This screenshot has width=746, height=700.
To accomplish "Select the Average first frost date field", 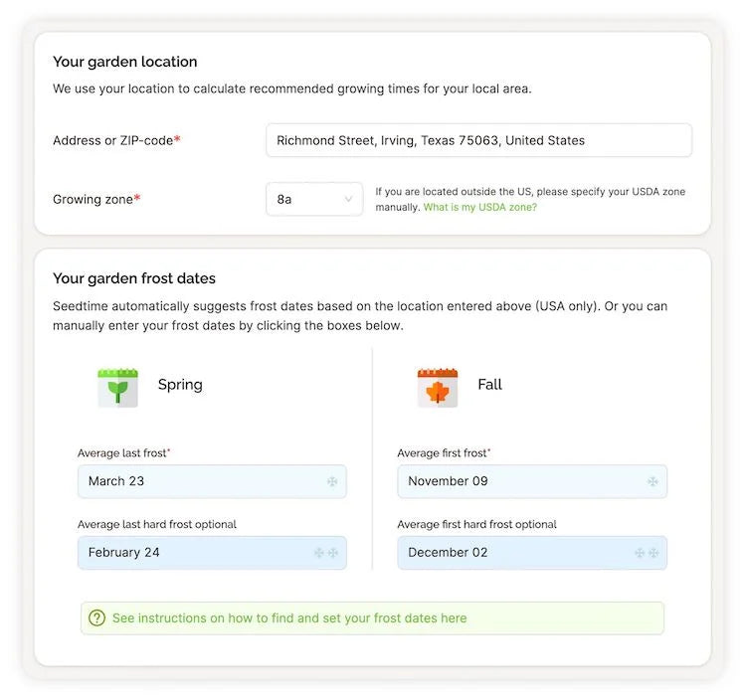I will (532, 481).
